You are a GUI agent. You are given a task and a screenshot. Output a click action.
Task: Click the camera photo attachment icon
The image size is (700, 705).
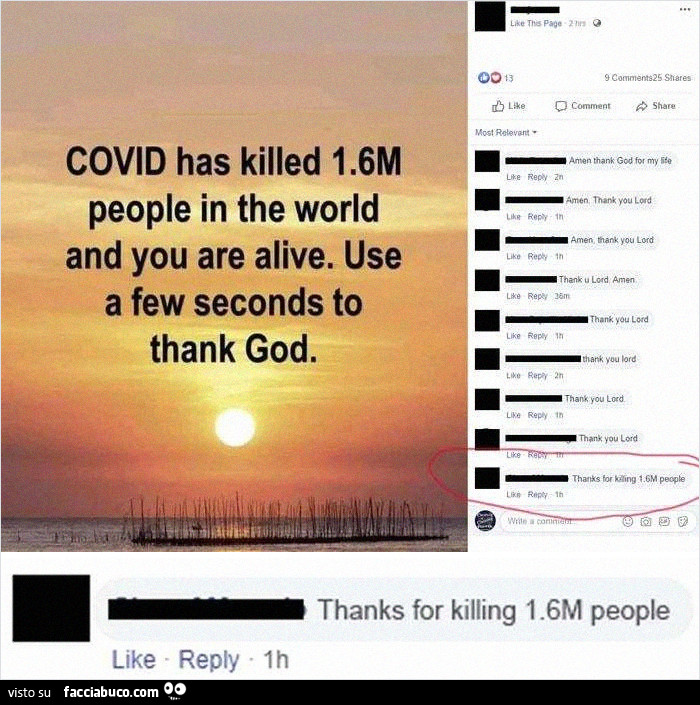pyautogui.click(x=646, y=521)
